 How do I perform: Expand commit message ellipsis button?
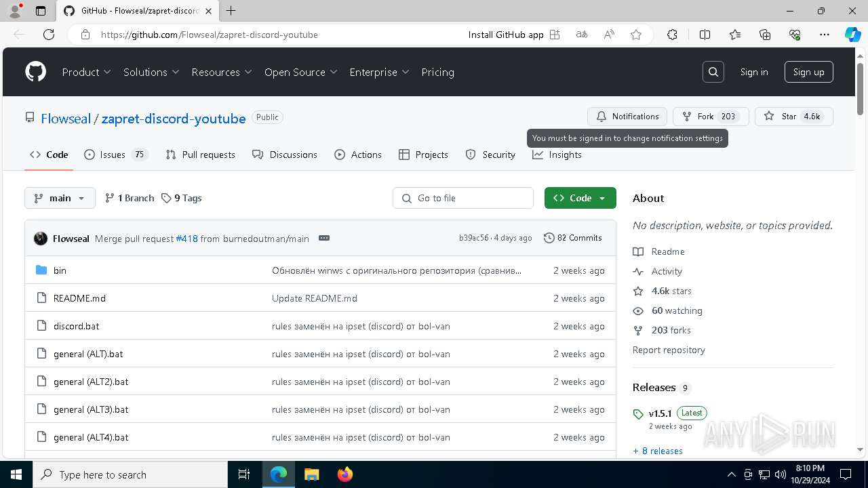pos(324,239)
